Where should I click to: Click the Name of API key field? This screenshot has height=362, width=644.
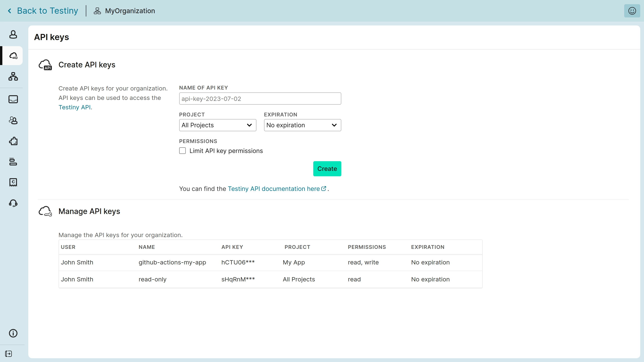(x=260, y=99)
